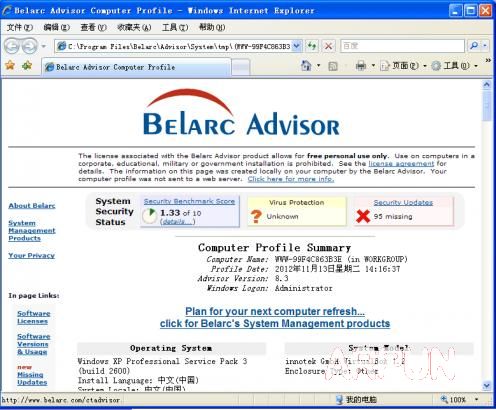Open the 查看(V) menu

coord(93,27)
